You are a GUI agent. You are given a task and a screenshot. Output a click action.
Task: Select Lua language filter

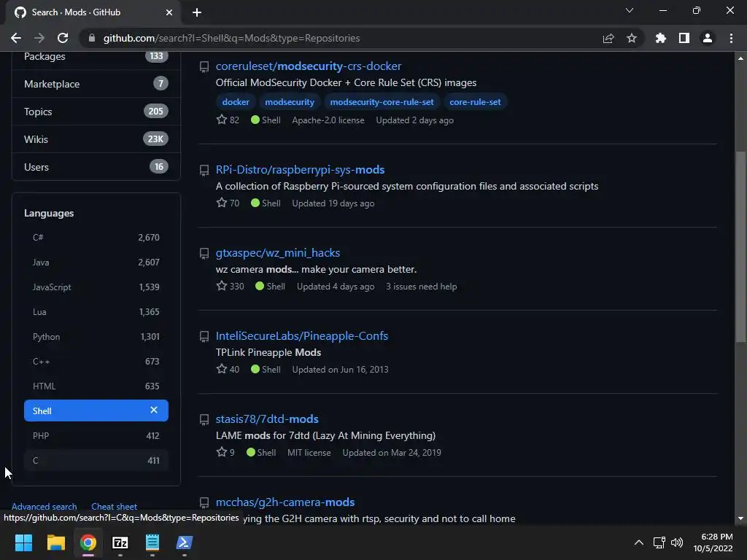pos(96,311)
